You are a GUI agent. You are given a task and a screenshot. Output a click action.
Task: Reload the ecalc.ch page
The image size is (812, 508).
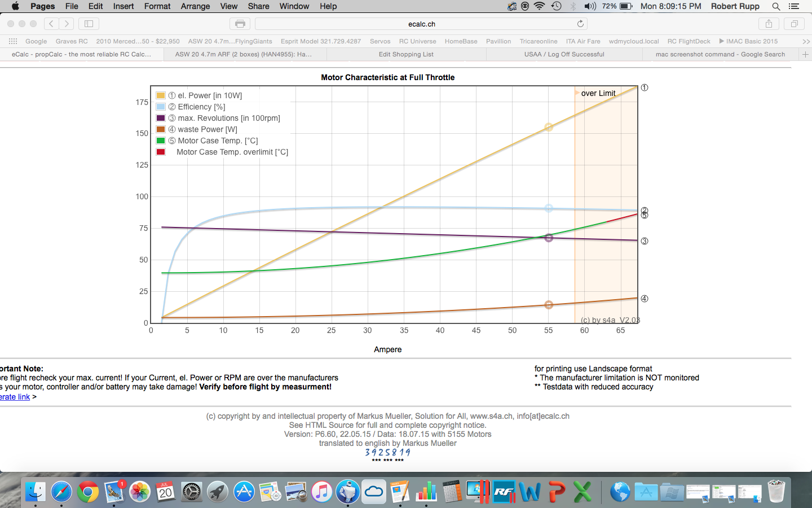[580, 24]
